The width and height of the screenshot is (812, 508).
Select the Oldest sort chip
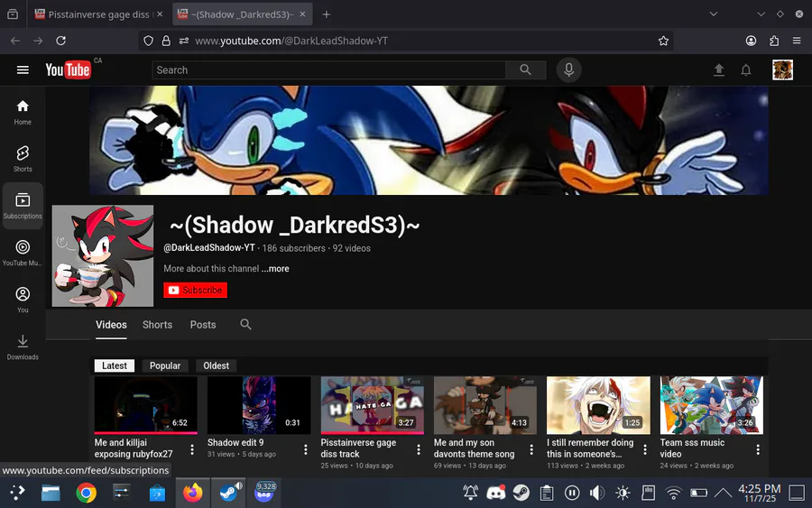click(216, 365)
